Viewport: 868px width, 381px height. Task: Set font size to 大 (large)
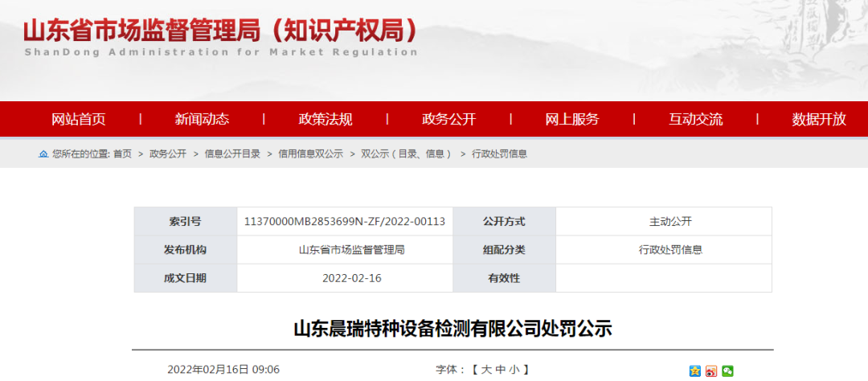[485, 370]
